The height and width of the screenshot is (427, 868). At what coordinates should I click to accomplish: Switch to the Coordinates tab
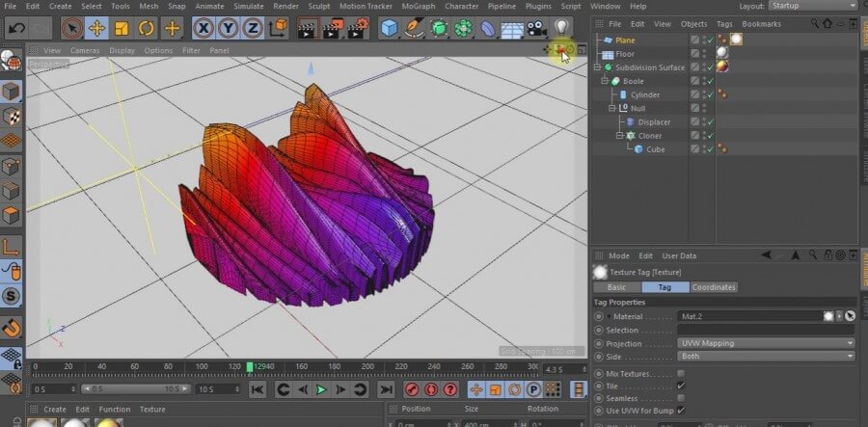tap(714, 287)
